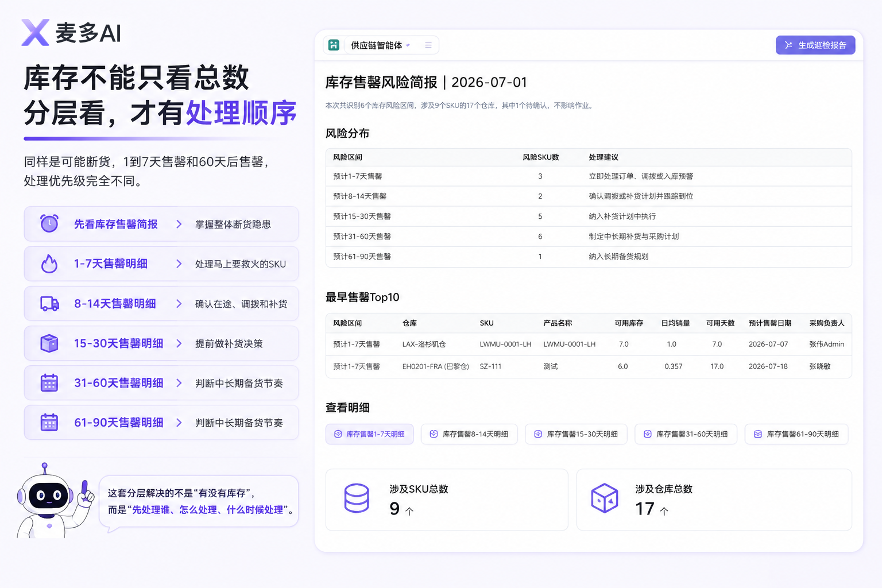Click purchaser name 张伟Admin

pyautogui.click(x=826, y=345)
